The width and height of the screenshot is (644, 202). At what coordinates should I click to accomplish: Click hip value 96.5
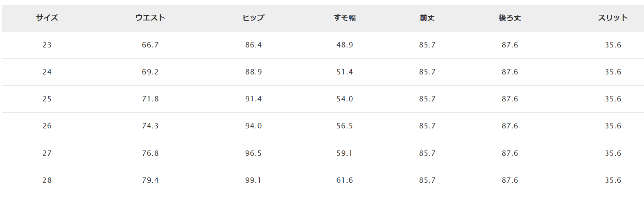[x=253, y=153]
